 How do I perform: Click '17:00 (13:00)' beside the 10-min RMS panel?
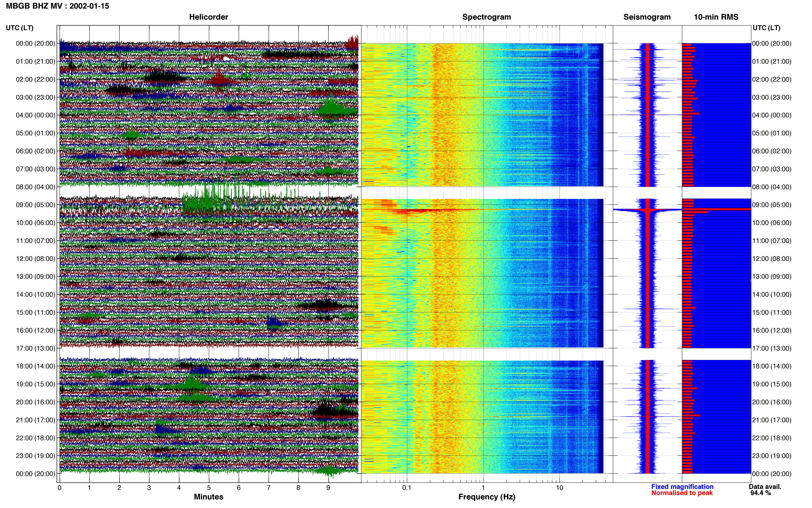(772, 348)
